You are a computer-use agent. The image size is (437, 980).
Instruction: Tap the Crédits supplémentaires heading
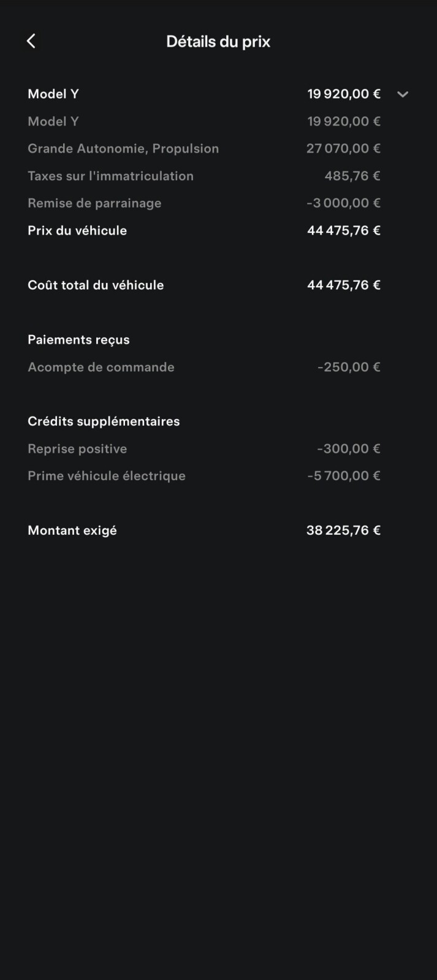tap(104, 421)
